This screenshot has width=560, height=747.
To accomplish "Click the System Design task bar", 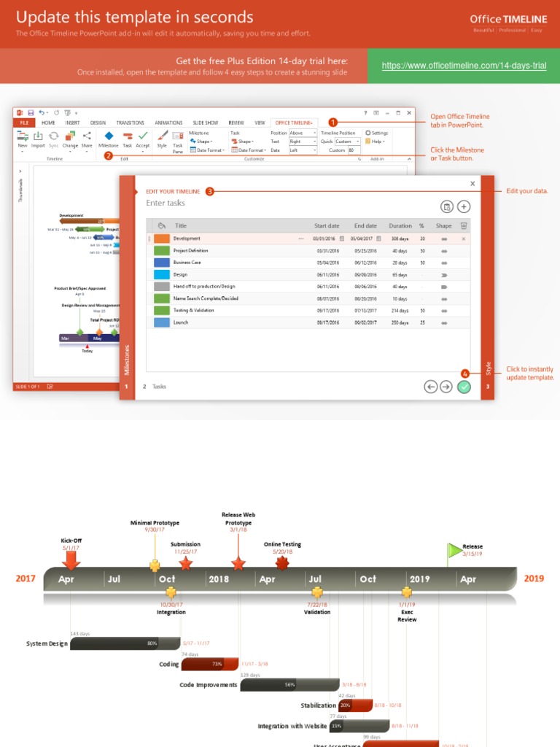I will pyautogui.click(x=125, y=643).
